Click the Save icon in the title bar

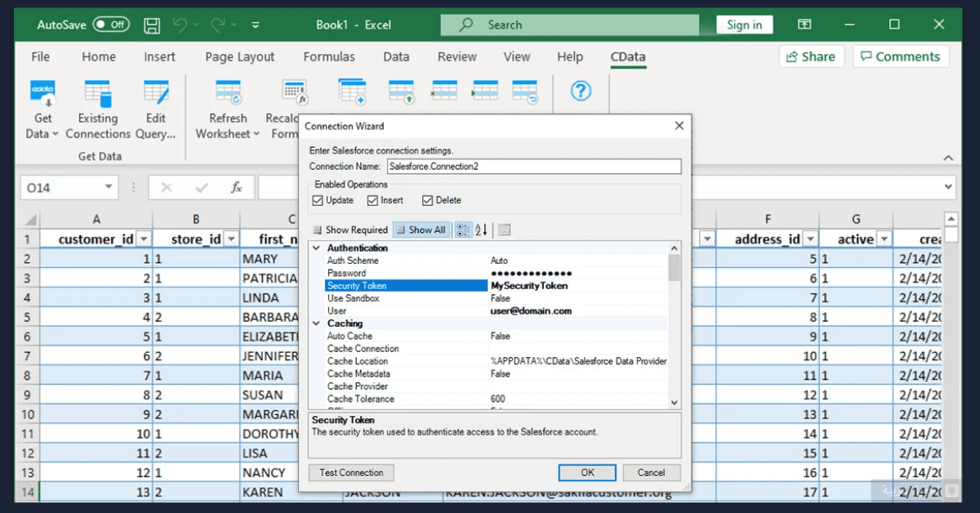click(152, 25)
